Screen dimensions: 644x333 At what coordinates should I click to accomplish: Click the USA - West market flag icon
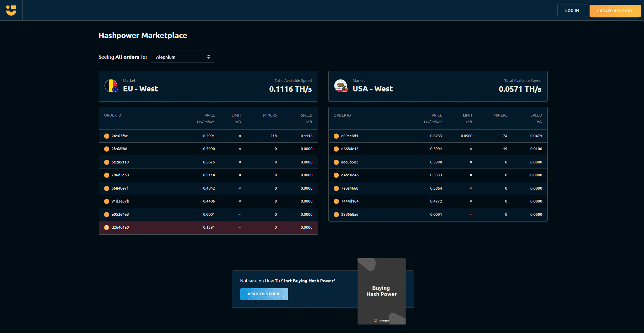341,86
